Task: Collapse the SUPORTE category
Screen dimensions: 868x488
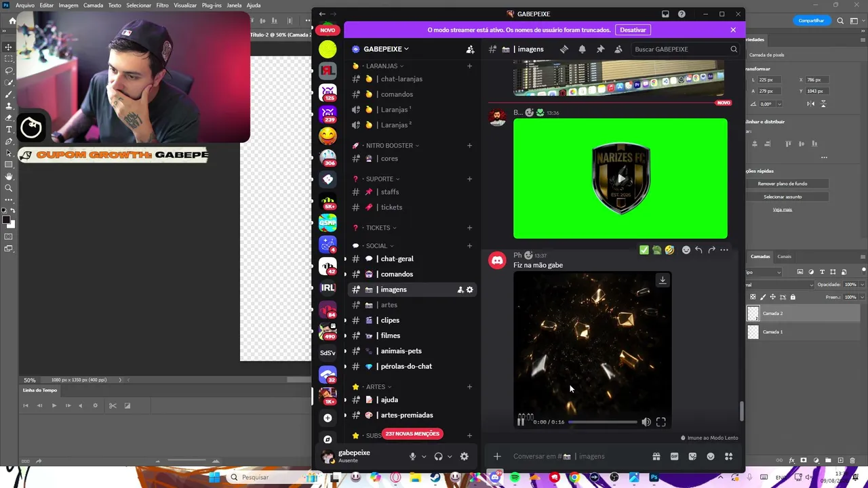Action: (x=382, y=179)
